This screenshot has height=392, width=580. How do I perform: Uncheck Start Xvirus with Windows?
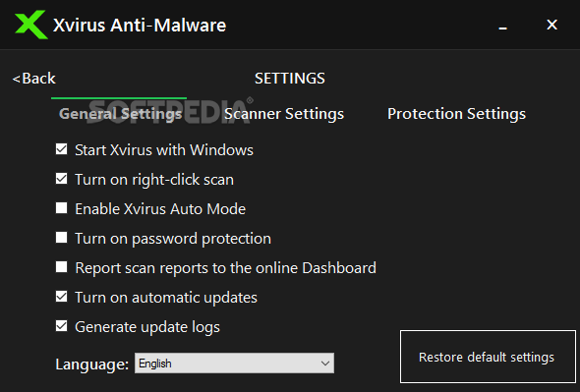tap(61, 149)
